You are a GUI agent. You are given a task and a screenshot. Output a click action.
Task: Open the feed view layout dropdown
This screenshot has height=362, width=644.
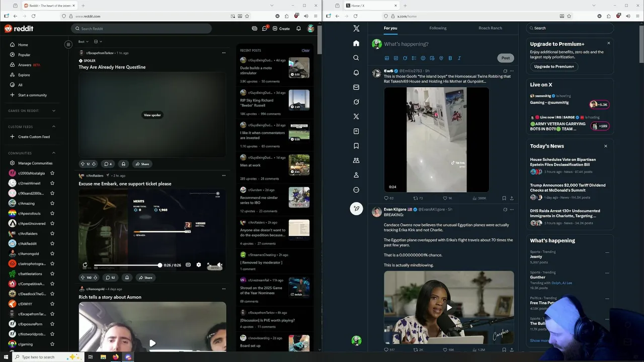click(x=98, y=42)
